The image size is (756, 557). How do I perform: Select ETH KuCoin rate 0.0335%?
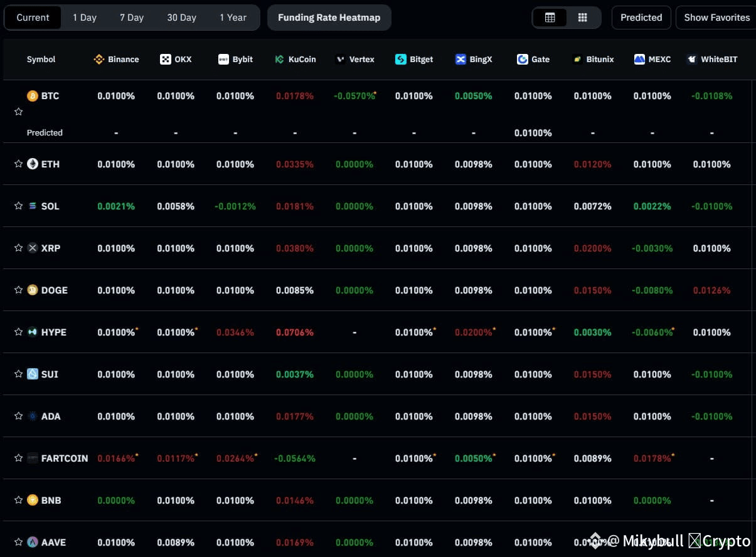pyautogui.click(x=295, y=164)
